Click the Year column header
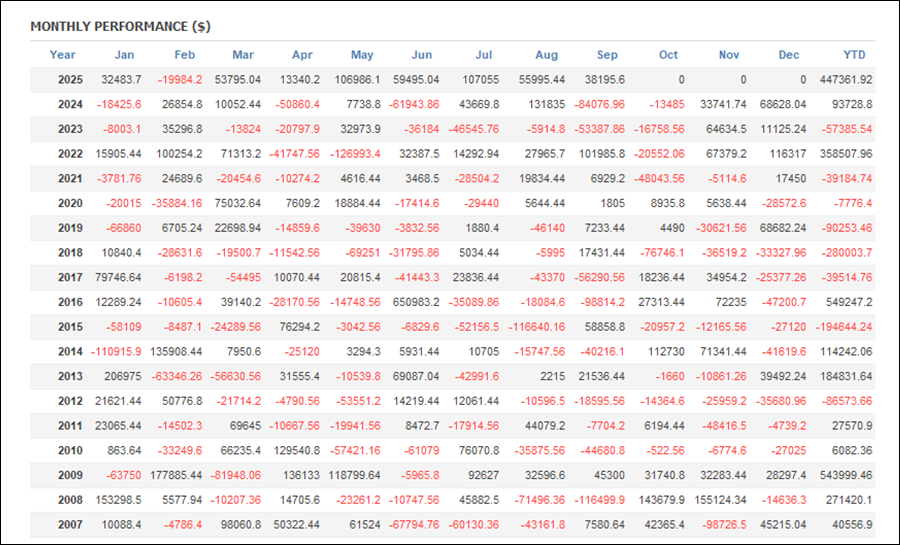Screen dimensions: 900x545 [62, 55]
